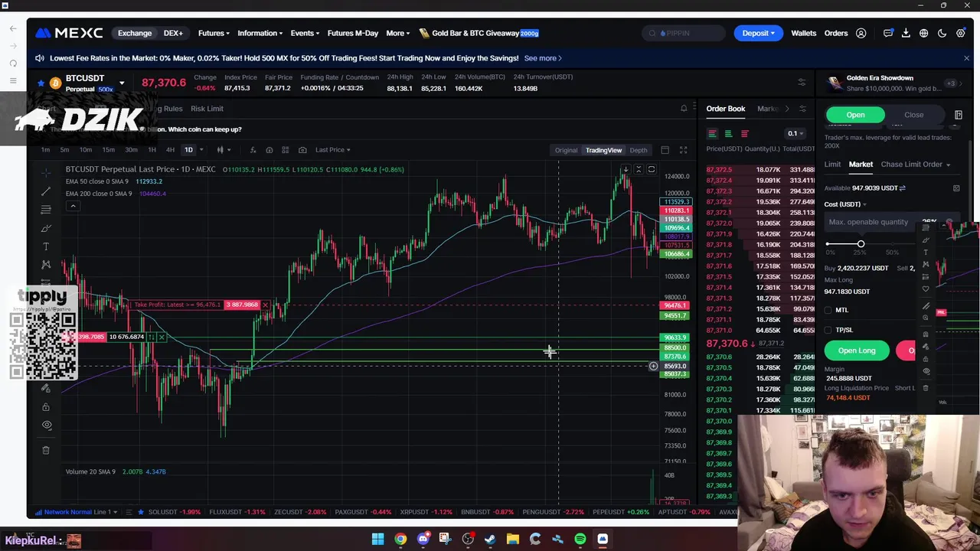Open the Exchange menu item

click(x=135, y=33)
